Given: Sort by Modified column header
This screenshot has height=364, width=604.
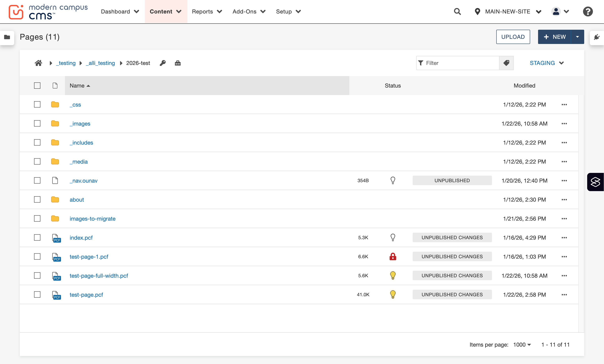Looking at the screenshot, I should [524, 86].
